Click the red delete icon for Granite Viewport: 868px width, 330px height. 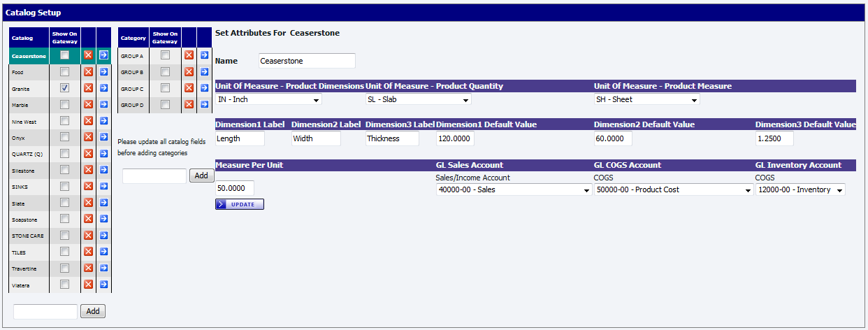88,88
